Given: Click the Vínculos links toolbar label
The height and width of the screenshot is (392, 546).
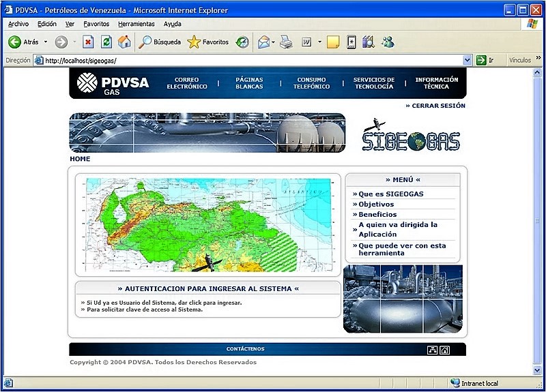Looking at the screenshot, I should [520, 60].
